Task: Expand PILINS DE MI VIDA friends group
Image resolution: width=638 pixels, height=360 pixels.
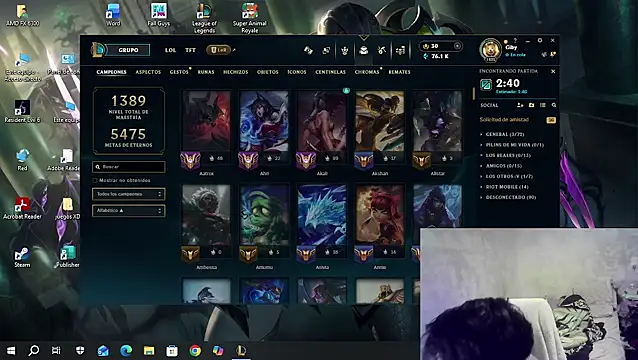Action: coord(514,145)
